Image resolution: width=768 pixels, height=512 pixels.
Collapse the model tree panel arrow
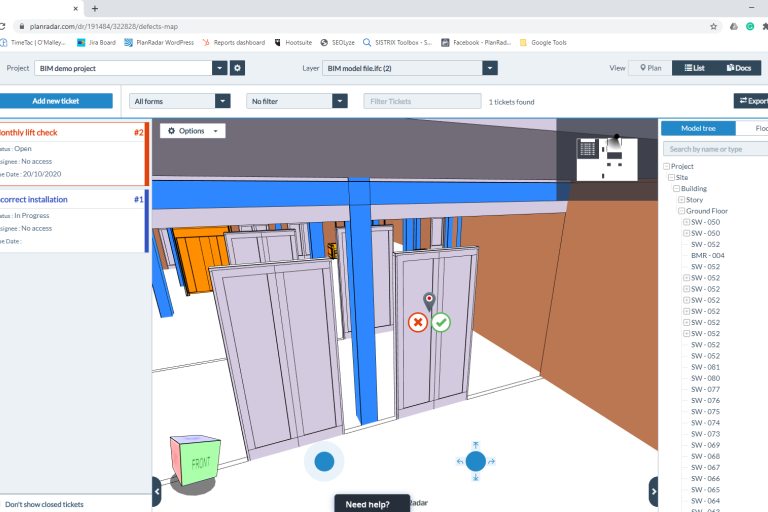[653, 491]
